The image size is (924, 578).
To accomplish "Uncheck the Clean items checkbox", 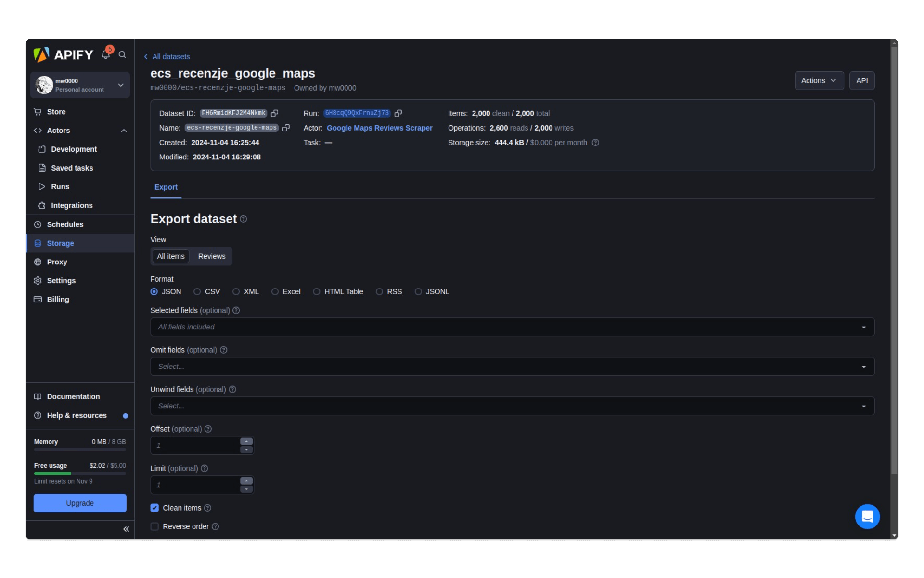I will (x=154, y=508).
